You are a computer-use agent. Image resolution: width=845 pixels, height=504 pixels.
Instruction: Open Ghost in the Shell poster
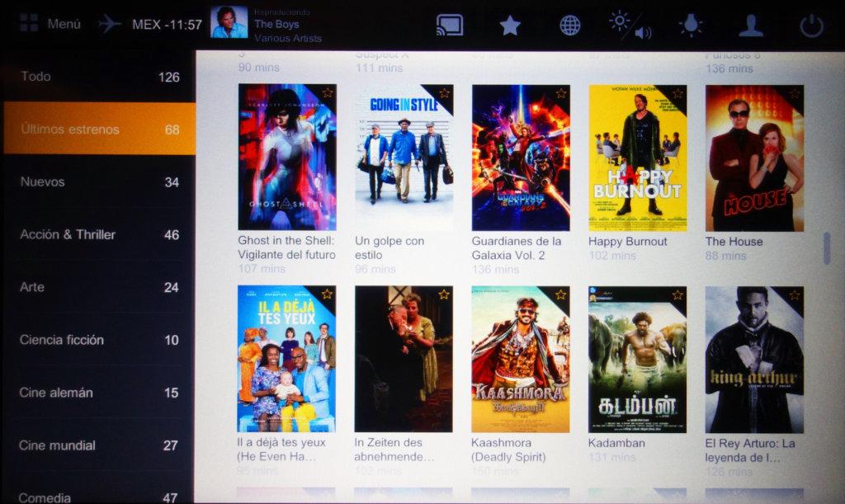point(287,157)
